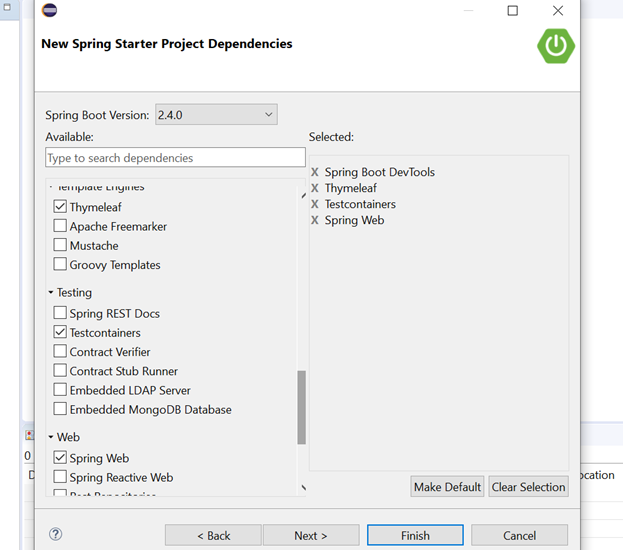623x550 pixels.
Task: Uncheck the Thymeleaf checkbox
Action: point(60,206)
